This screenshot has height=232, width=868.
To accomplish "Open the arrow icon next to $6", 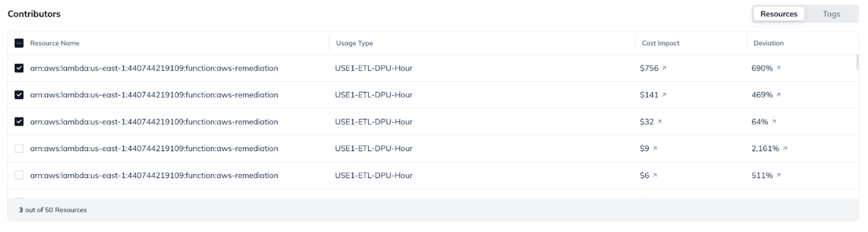I will pyautogui.click(x=655, y=175).
